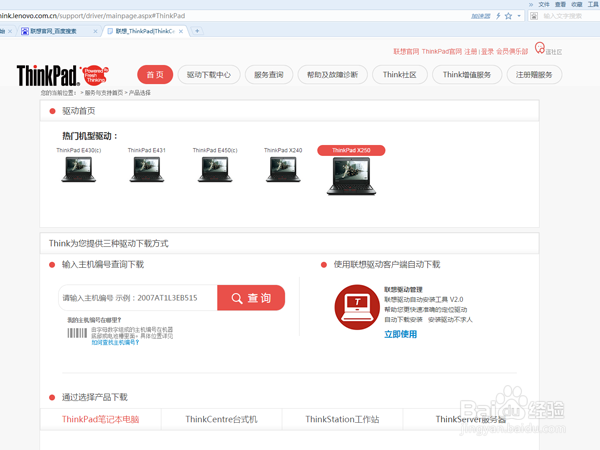Open Think社区 nav item

point(399,75)
